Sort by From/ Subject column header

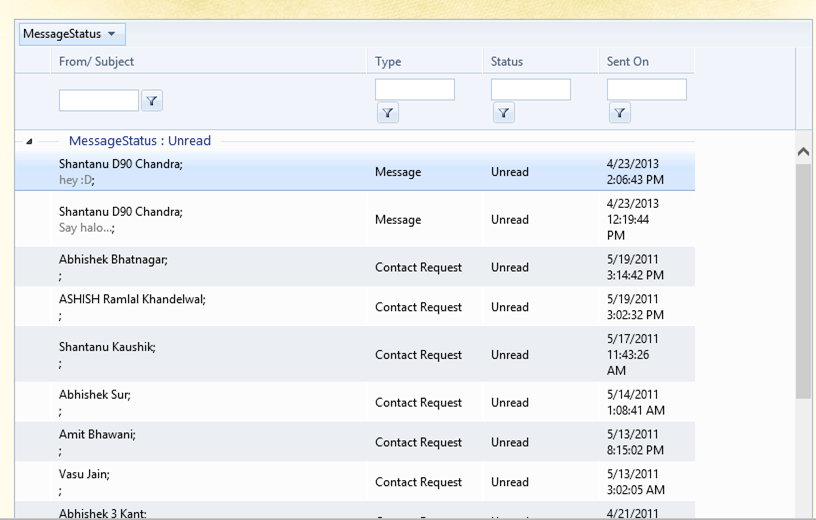(x=96, y=62)
